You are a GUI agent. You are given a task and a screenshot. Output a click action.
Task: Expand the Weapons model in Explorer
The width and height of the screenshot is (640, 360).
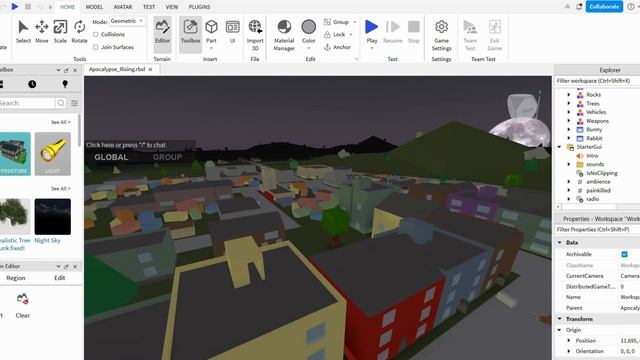coord(569,121)
